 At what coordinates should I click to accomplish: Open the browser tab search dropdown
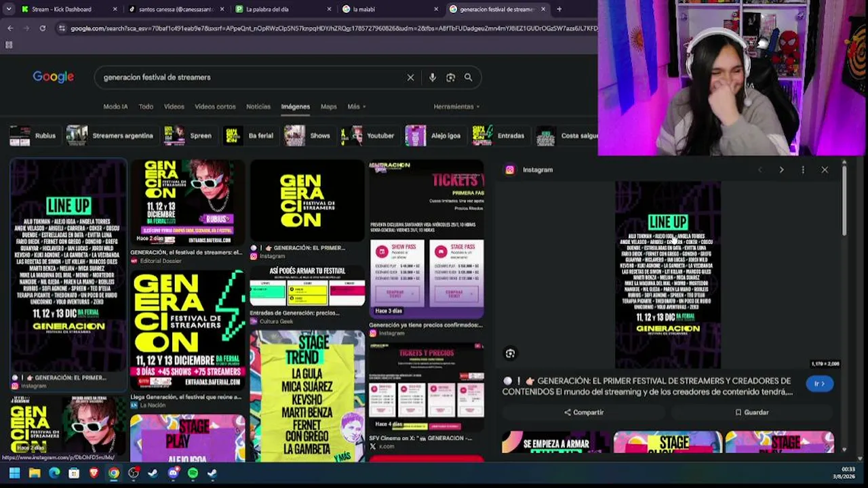tap(8, 9)
